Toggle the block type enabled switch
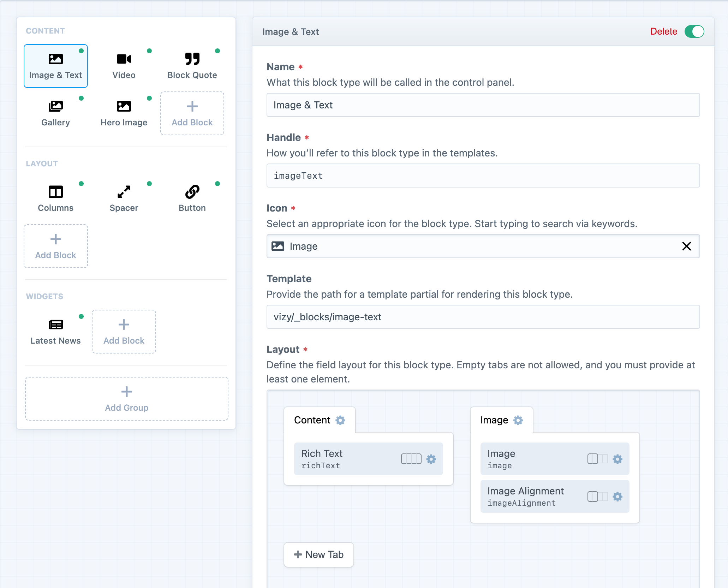Image resolution: width=728 pixels, height=588 pixels. [x=694, y=31]
